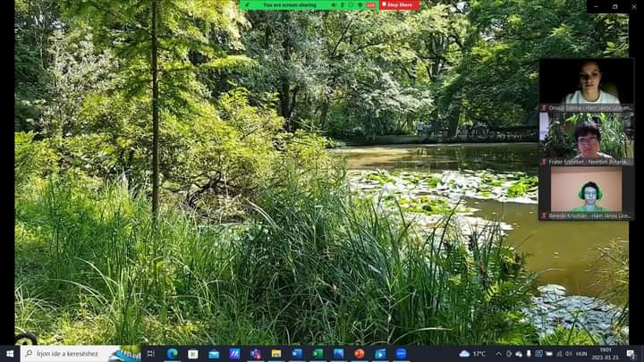The image size is (644, 362).
Task: Open Microsoft Word from the taskbar
Action: click(297, 354)
